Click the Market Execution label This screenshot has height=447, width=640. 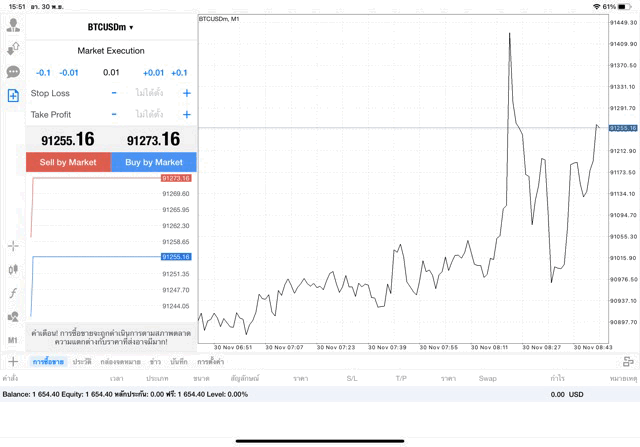coord(111,51)
